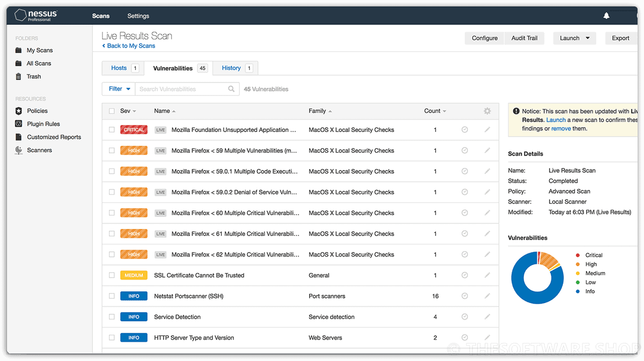
Task: Check the Mozilla Foundation Unsupported Application row
Action: click(112, 130)
